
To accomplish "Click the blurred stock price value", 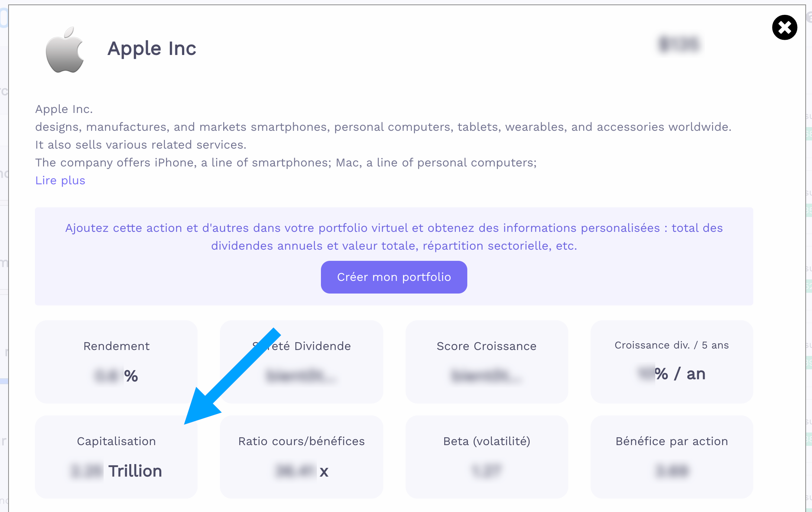I will click(x=679, y=45).
